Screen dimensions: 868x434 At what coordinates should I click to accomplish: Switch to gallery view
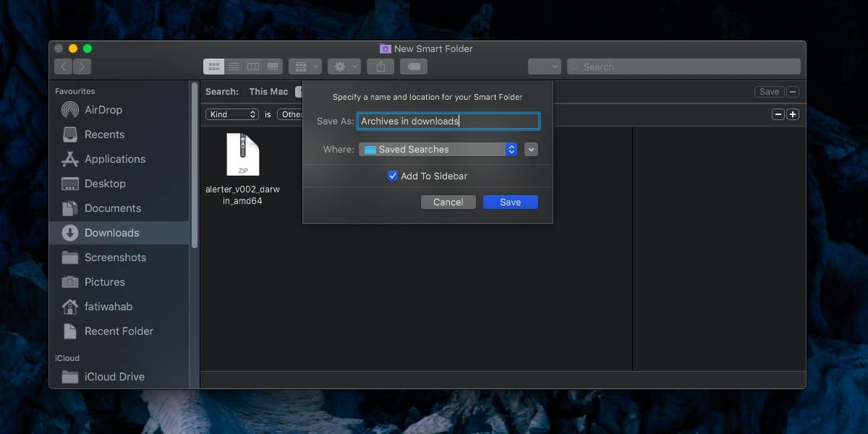pos(273,67)
